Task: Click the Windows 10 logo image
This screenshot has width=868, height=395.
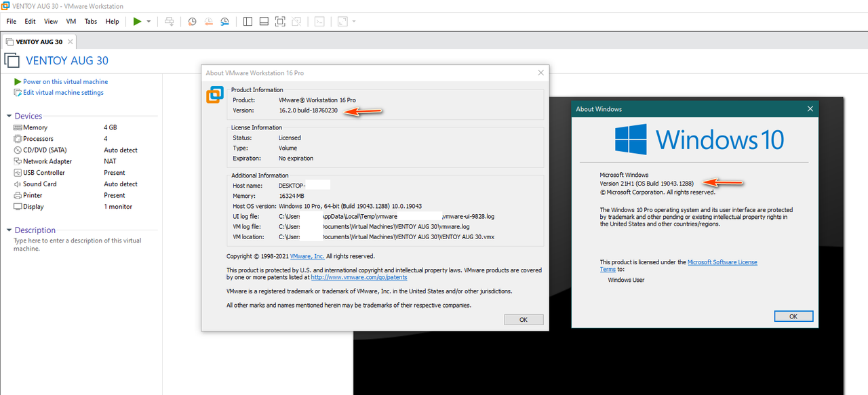Action: click(700, 139)
